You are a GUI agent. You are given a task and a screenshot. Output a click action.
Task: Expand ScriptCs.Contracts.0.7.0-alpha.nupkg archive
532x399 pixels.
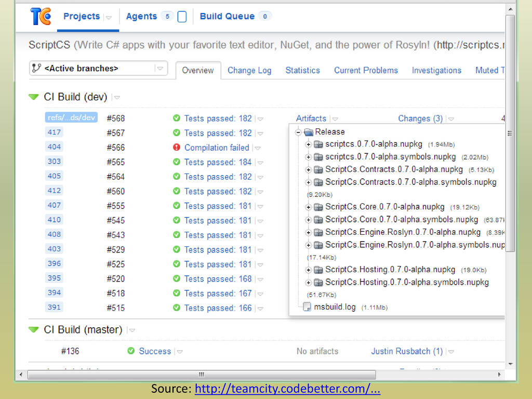coord(308,170)
